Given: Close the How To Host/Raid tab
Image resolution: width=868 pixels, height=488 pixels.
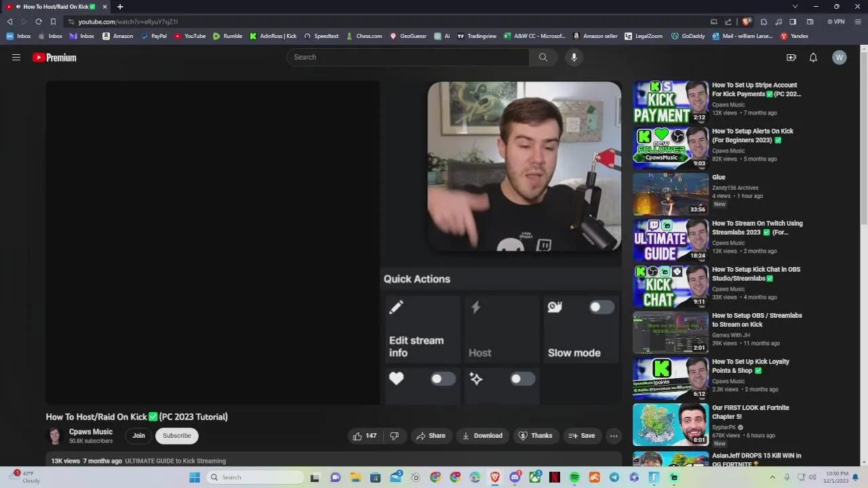Looking at the screenshot, I should (x=105, y=7).
